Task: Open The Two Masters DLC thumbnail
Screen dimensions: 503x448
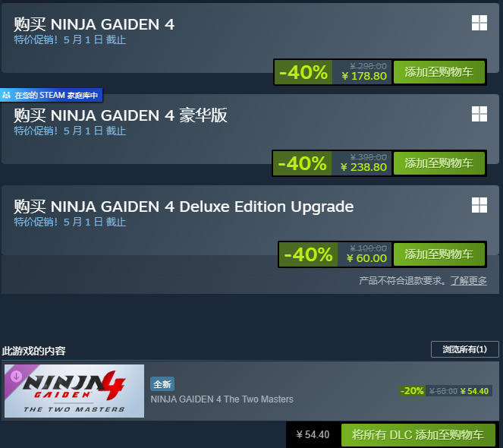Action: point(74,391)
